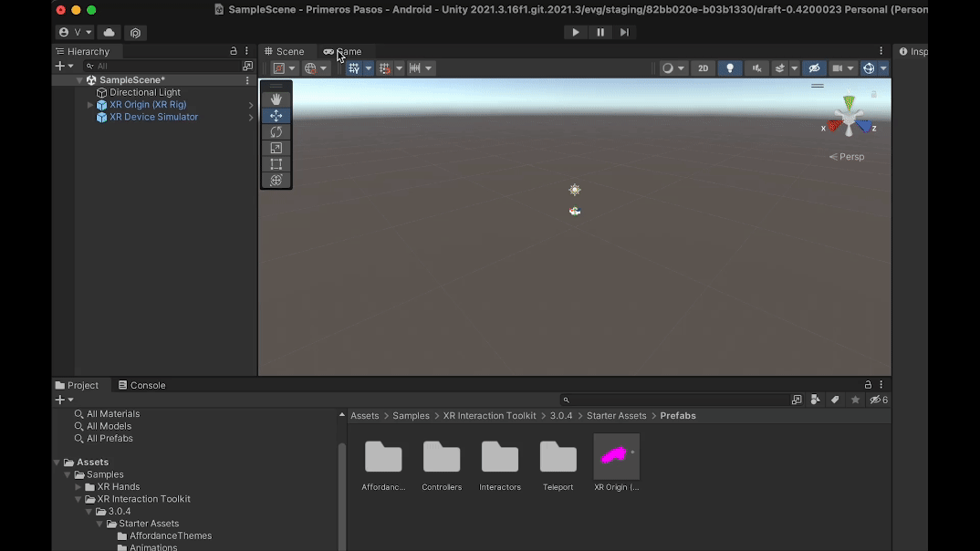Switch to the Scene tab

(285, 51)
